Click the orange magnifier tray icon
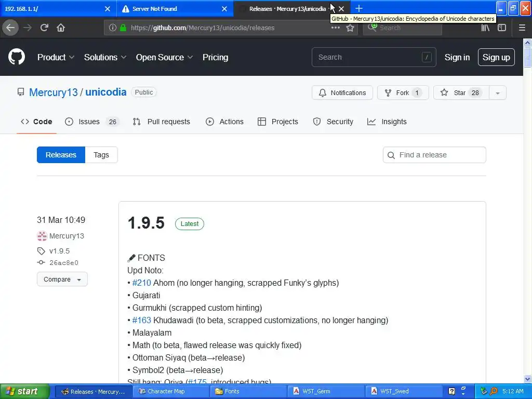The image size is (532, 399). pos(494,391)
